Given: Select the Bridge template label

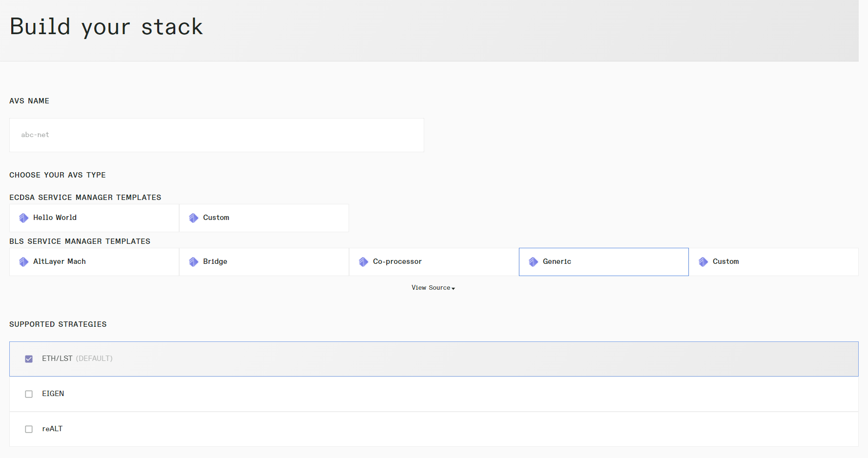Looking at the screenshot, I should [x=215, y=261].
